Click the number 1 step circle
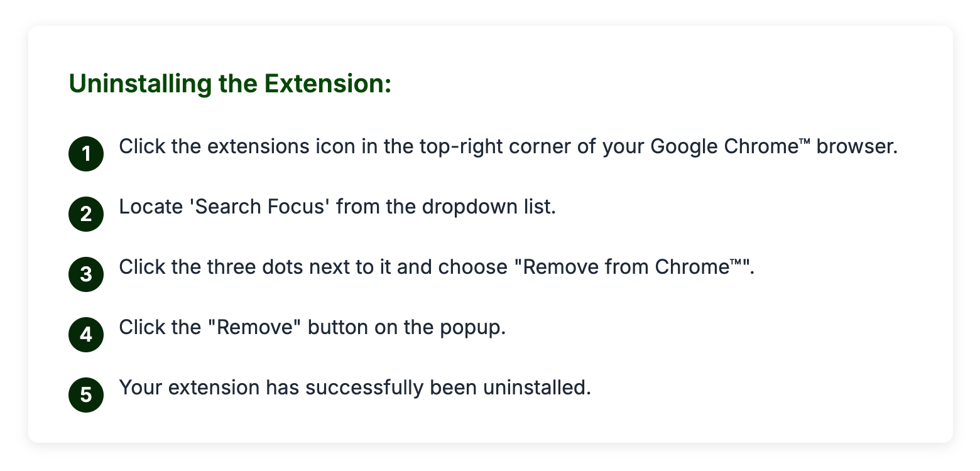The height and width of the screenshot is (471, 980). click(86, 154)
